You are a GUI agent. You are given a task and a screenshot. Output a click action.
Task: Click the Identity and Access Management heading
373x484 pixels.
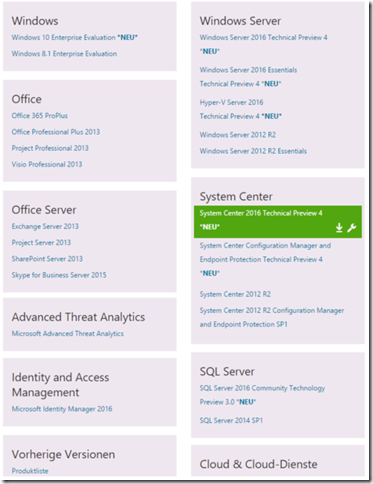point(60,385)
